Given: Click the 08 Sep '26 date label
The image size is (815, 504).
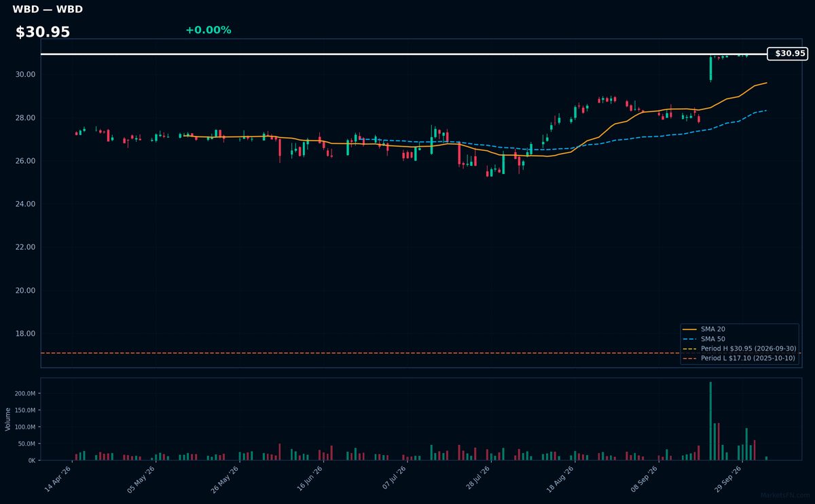Looking at the screenshot, I should (x=645, y=478).
